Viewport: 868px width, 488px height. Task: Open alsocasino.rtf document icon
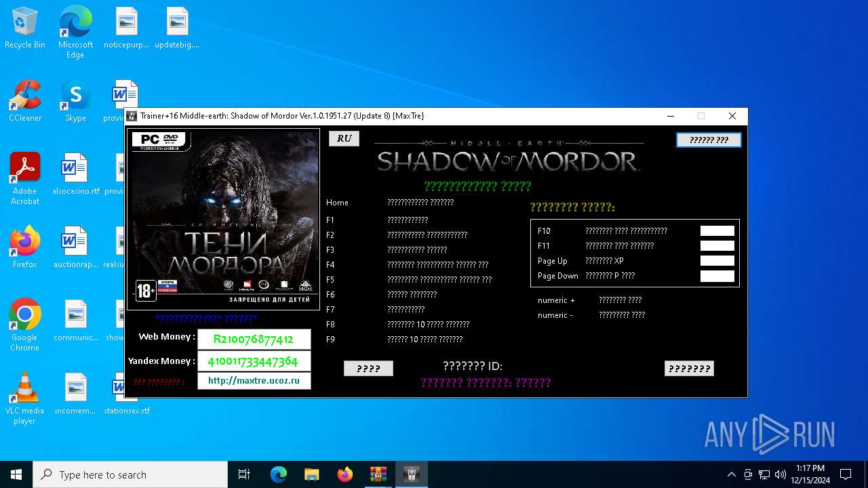click(x=75, y=175)
